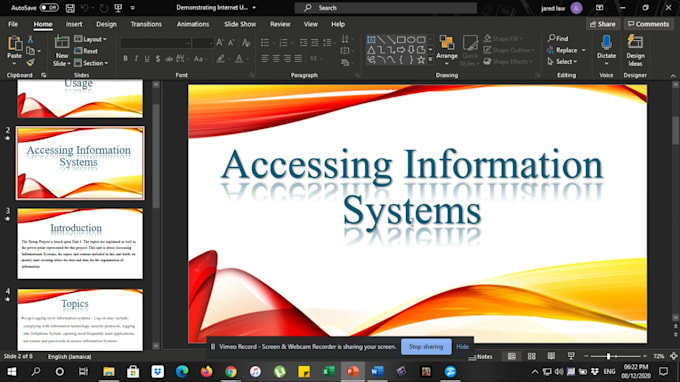The image size is (680, 382).
Task: Expand the Select dropdown
Action: click(562, 62)
